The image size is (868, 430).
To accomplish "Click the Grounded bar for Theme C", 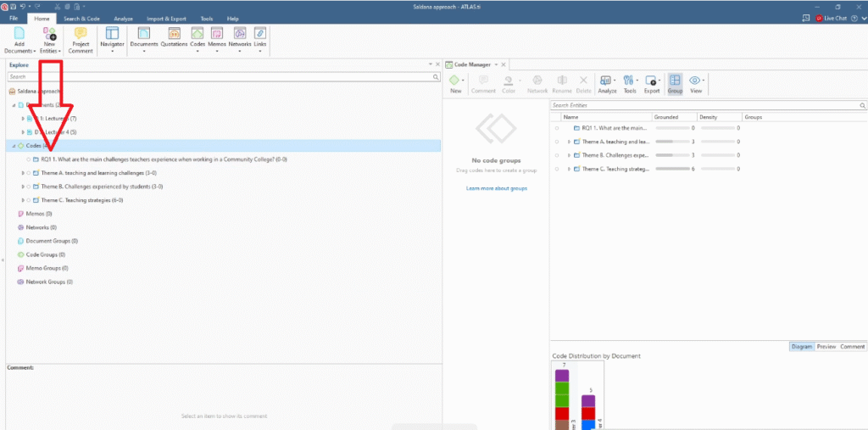I will coord(674,169).
